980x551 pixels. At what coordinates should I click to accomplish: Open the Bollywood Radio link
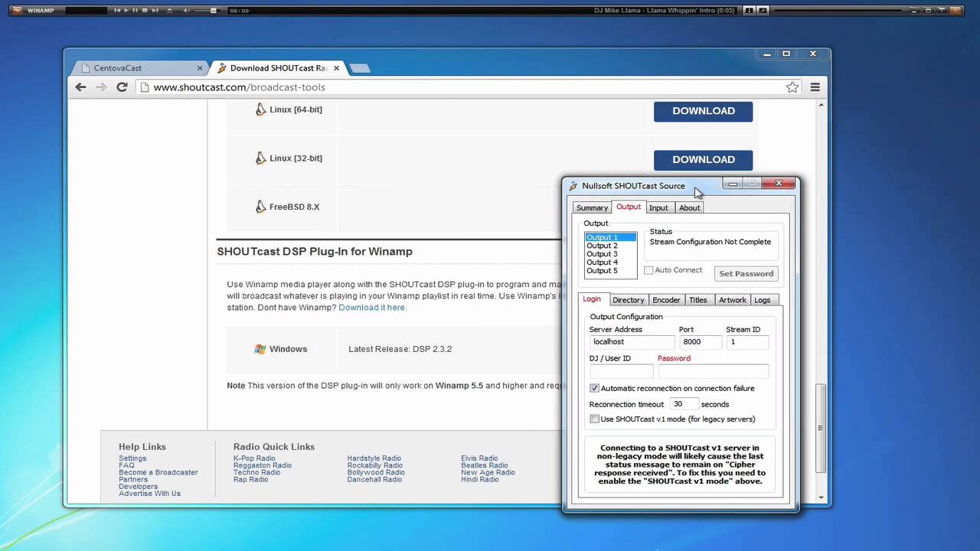click(376, 472)
